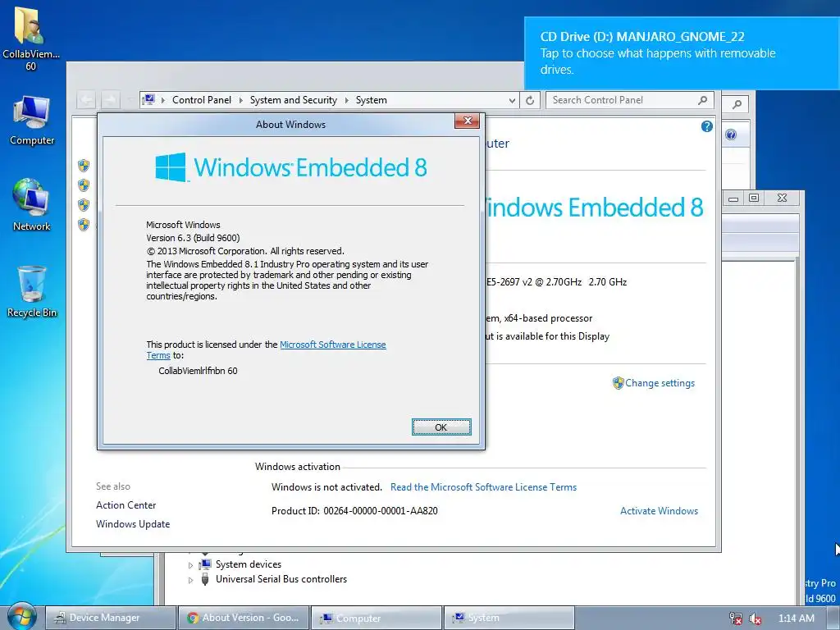This screenshot has height=630, width=840.
Task: Close the About Windows dialog
Action: (467, 121)
